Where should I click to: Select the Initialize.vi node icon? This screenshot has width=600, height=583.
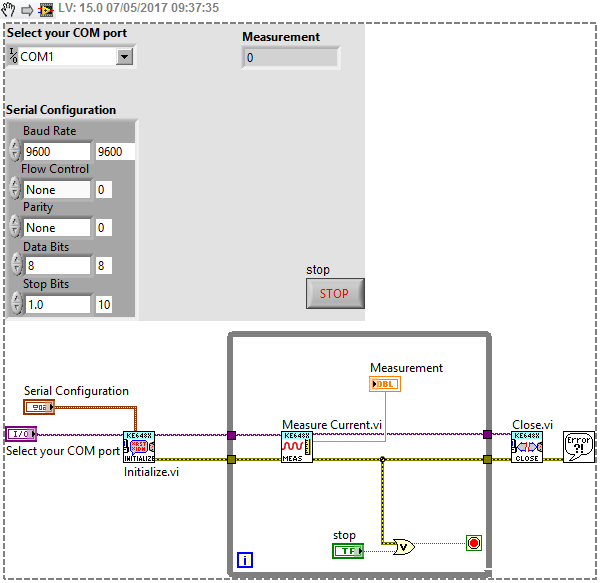pos(139,447)
